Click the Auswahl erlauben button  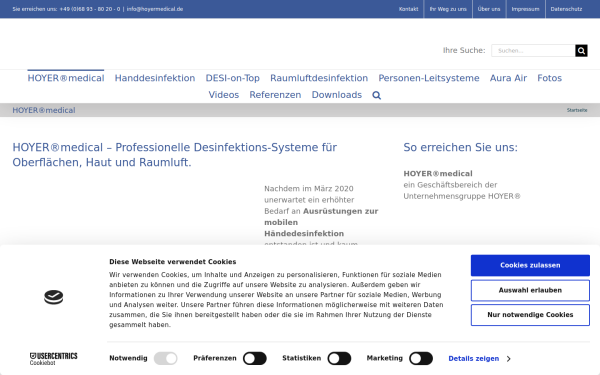pos(530,290)
